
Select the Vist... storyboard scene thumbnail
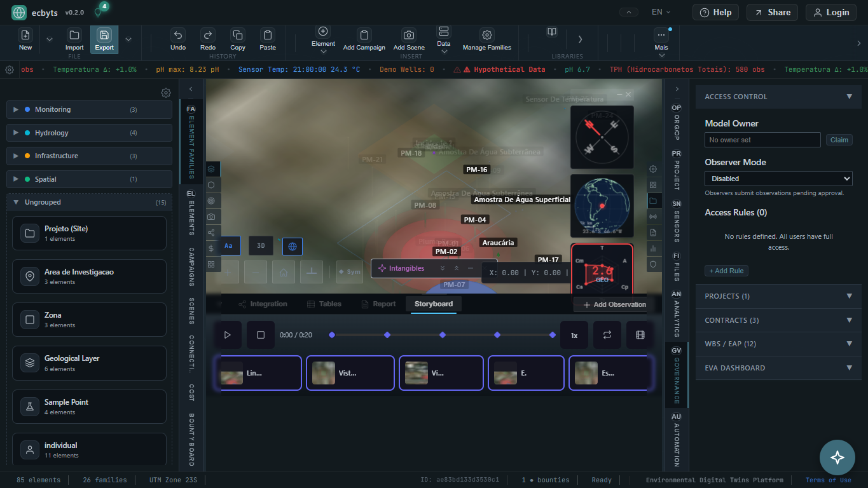(x=350, y=373)
